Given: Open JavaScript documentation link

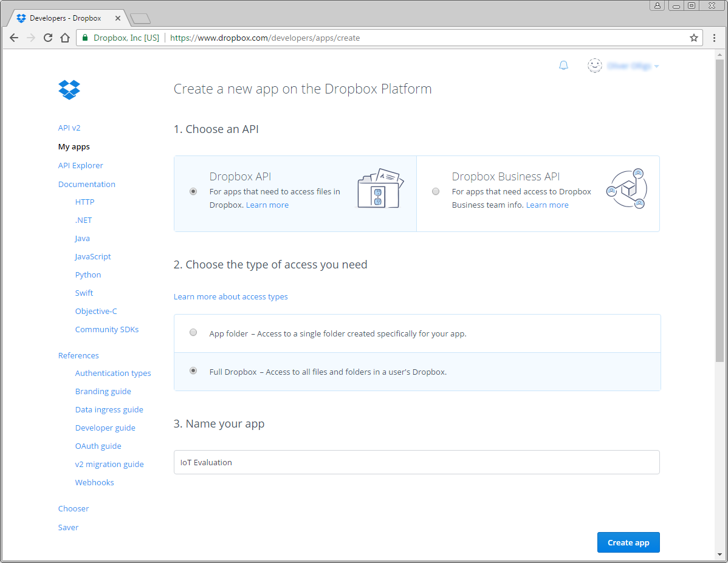Looking at the screenshot, I should 93,257.
